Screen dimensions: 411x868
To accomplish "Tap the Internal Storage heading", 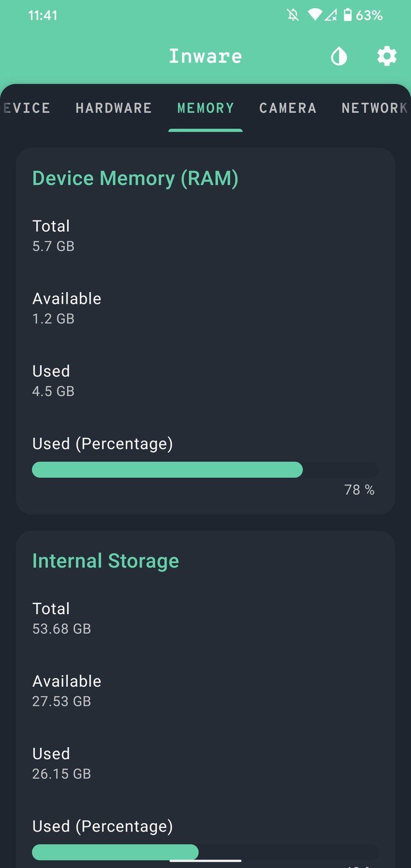I will coord(105,561).
